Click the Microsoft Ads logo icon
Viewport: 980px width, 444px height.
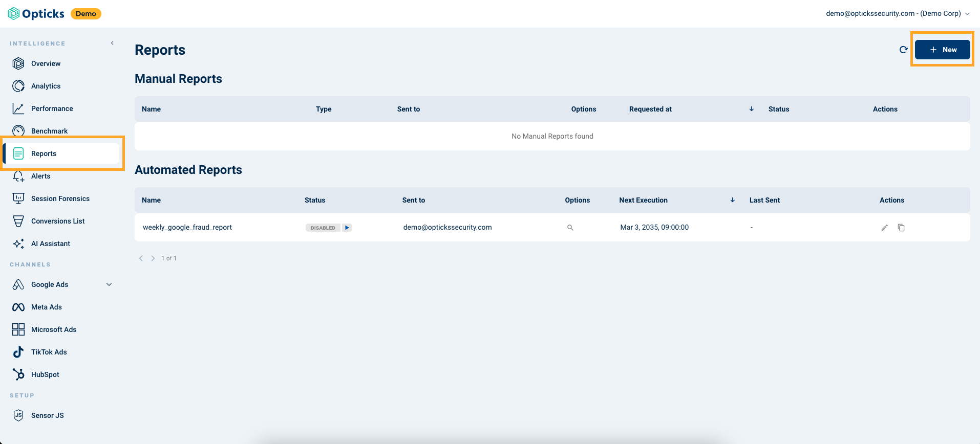18,329
